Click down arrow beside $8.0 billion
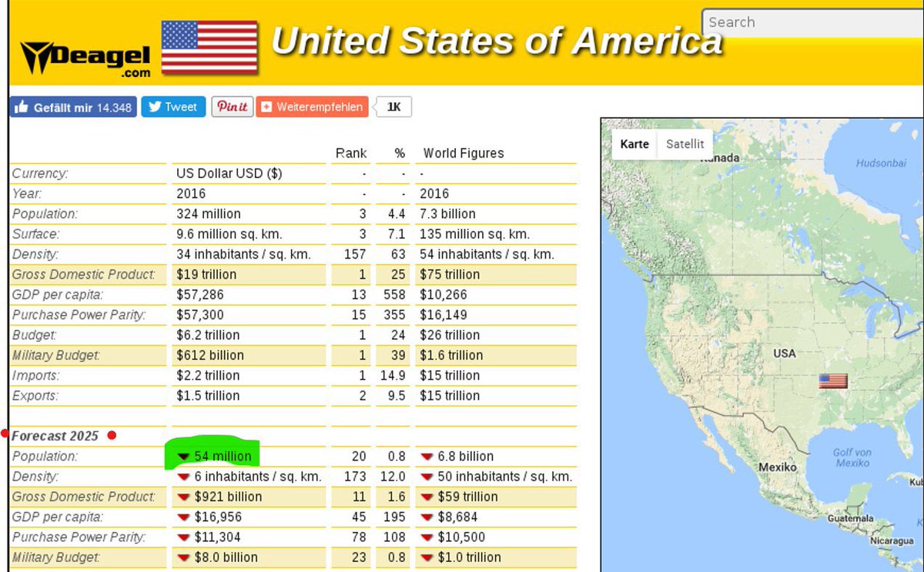The height and width of the screenshot is (572, 924). pyautogui.click(x=183, y=557)
